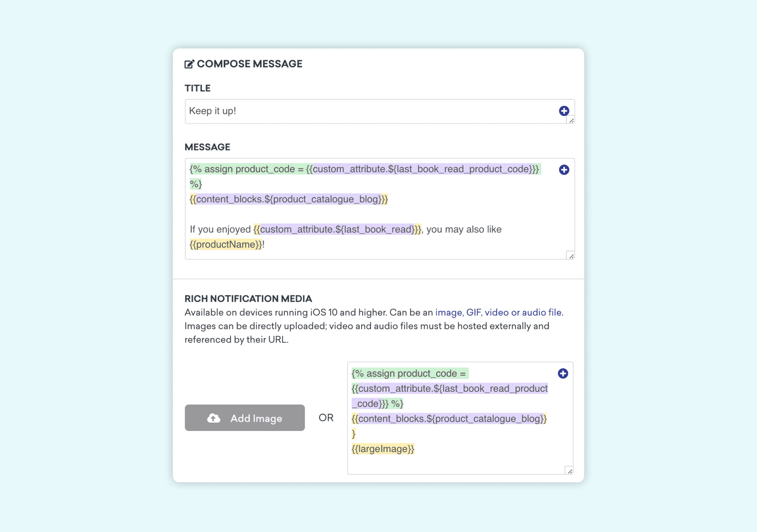Click the content_blocks line in the Message box
This screenshot has height=532, width=757.
click(289, 199)
